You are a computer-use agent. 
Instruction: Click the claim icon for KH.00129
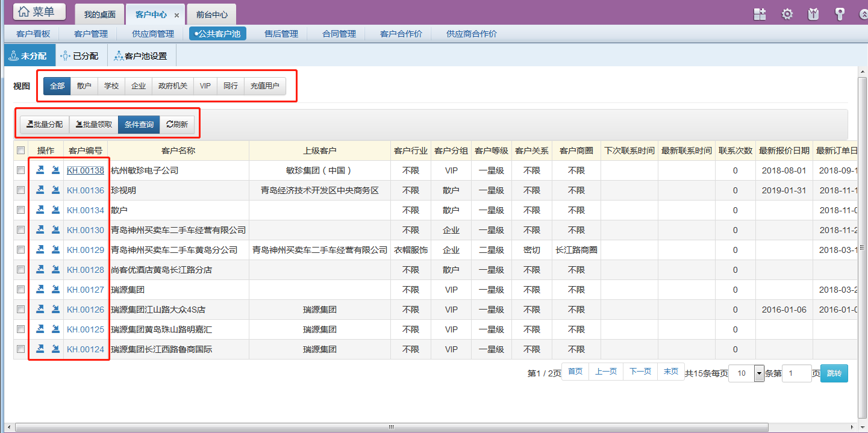(55, 250)
